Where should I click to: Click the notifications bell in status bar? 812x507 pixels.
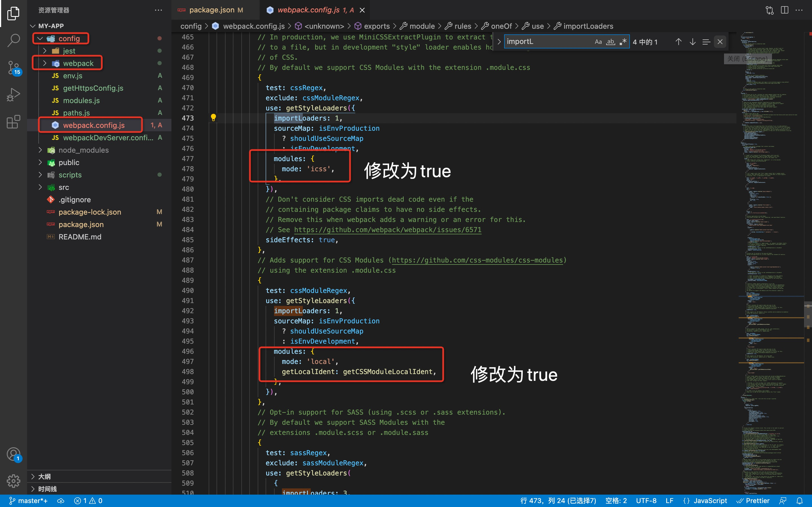(x=800, y=501)
